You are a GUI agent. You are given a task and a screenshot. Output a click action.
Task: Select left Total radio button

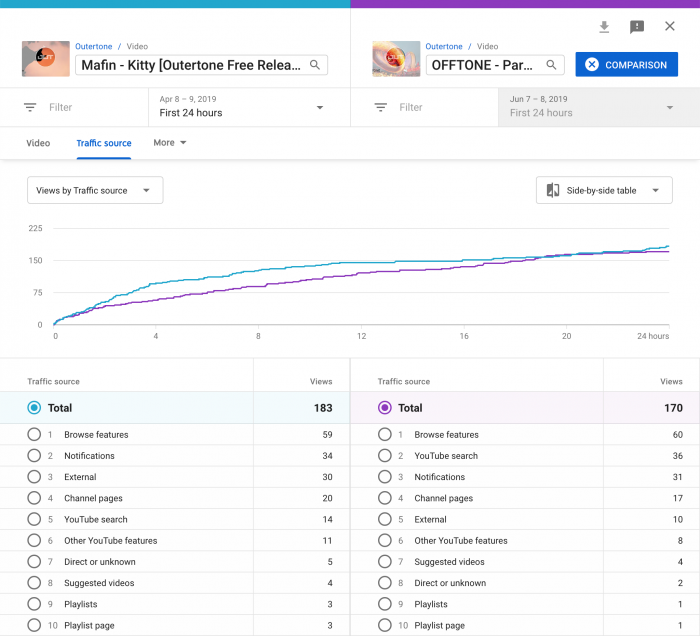pyautogui.click(x=34, y=408)
